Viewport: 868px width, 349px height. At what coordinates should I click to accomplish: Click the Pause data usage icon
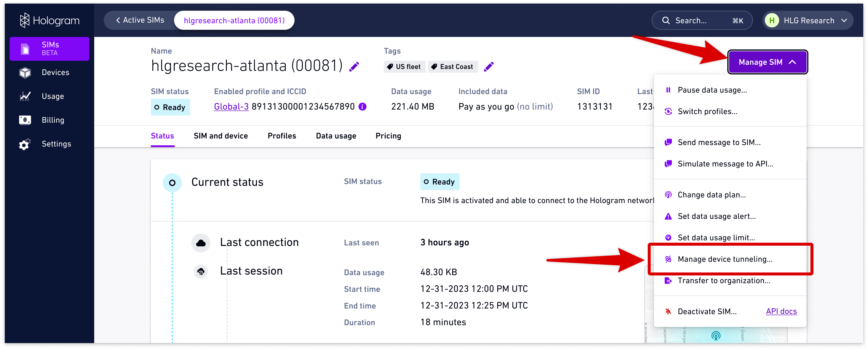668,90
